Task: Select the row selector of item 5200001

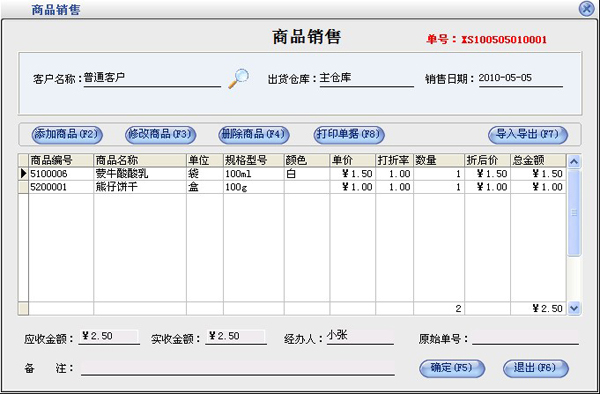Action: coord(23,187)
